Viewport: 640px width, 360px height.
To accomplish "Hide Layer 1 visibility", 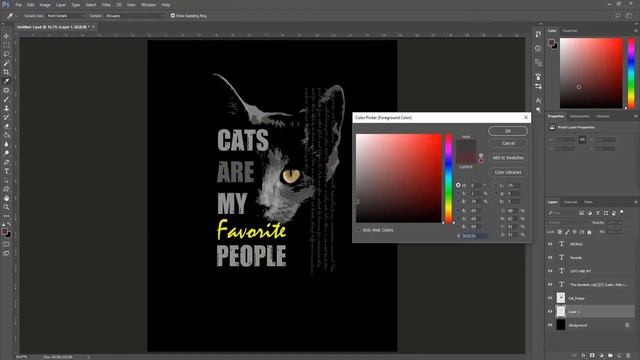I will point(550,311).
